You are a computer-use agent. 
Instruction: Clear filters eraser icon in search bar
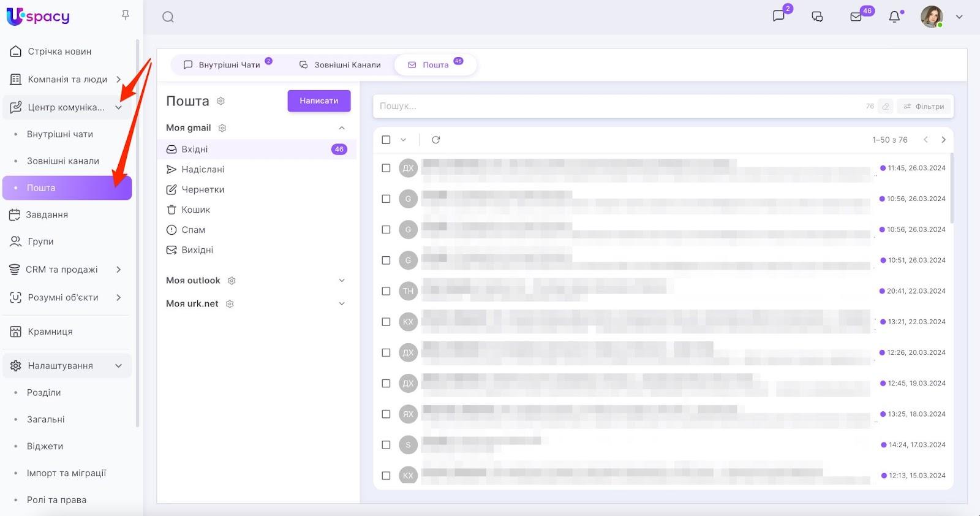[886, 107]
